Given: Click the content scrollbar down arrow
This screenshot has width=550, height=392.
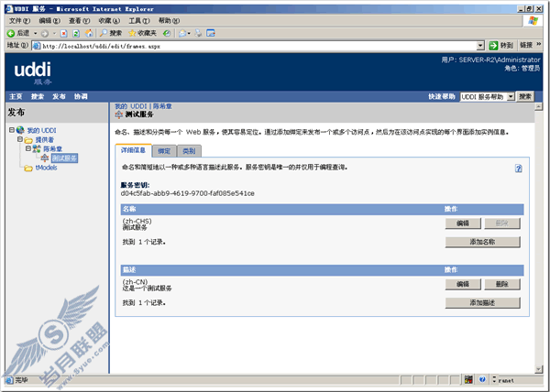Looking at the screenshot, I should point(539,369).
